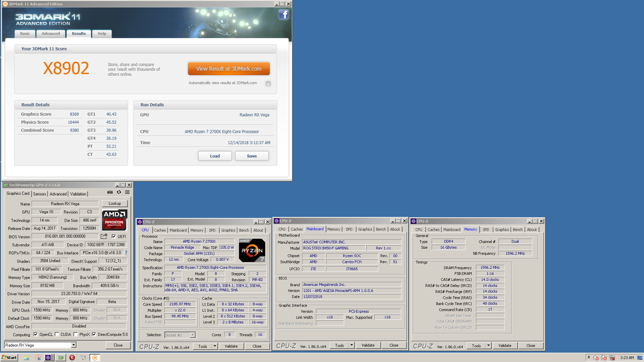
Task: Open the Bench tab in the CPU-Z Memory window
Action: click(518, 230)
